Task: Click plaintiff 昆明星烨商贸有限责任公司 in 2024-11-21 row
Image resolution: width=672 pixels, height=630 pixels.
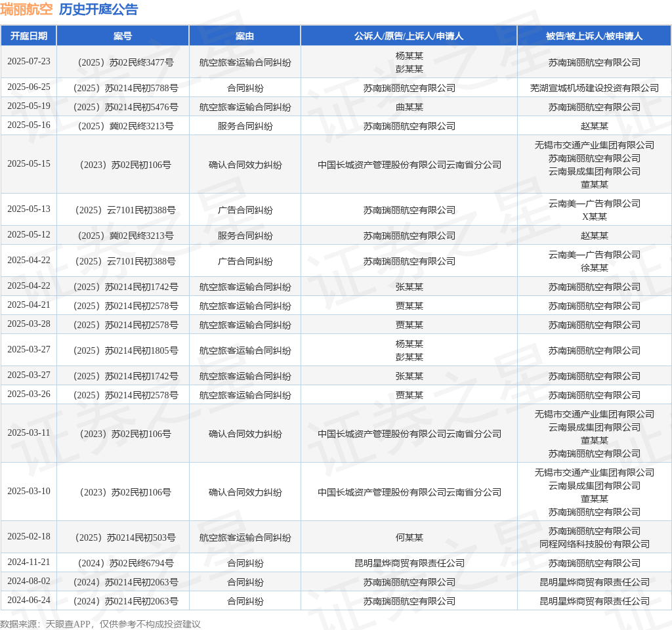Action: pyautogui.click(x=409, y=563)
